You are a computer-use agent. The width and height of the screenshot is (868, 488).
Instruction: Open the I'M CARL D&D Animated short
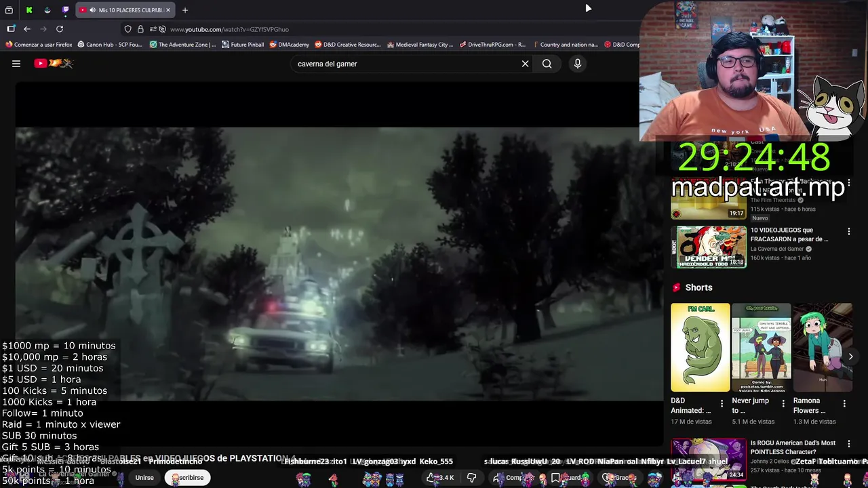[700, 347]
